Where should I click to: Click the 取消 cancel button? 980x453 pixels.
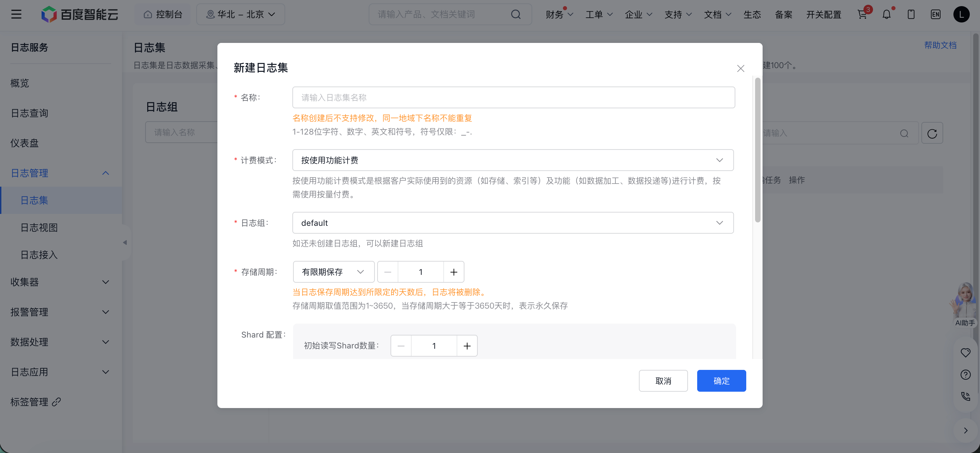pyautogui.click(x=663, y=381)
